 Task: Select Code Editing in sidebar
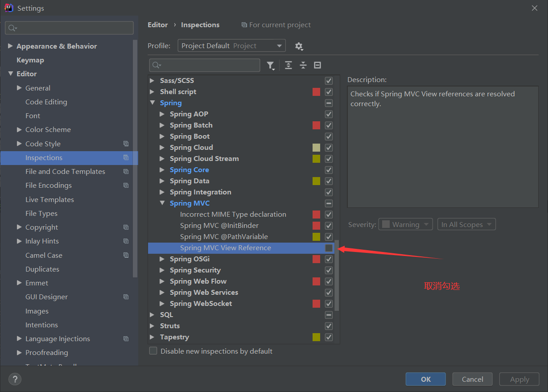(x=46, y=102)
